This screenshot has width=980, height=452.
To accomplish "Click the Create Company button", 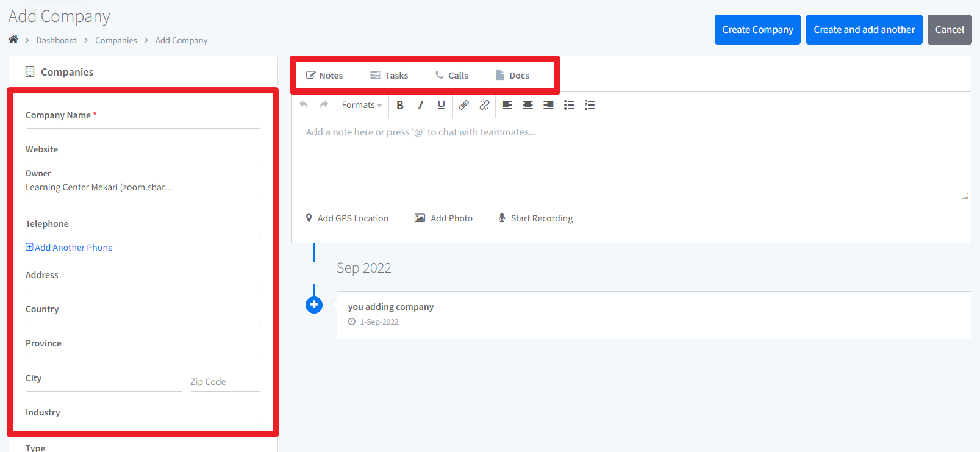I will pyautogui.click(x=757, y=30).
